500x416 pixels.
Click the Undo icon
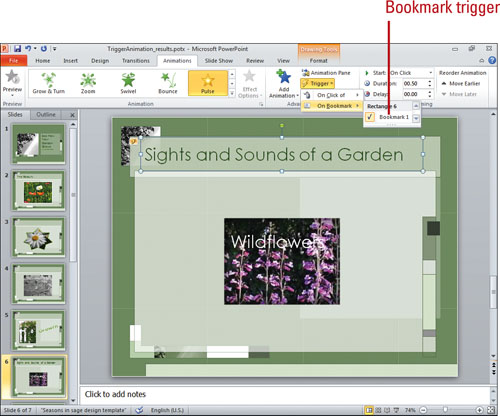point(28,49)
